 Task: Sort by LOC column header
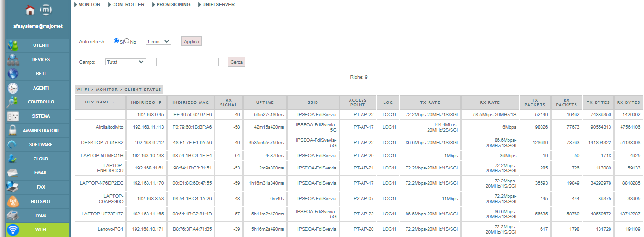[388, 102]
